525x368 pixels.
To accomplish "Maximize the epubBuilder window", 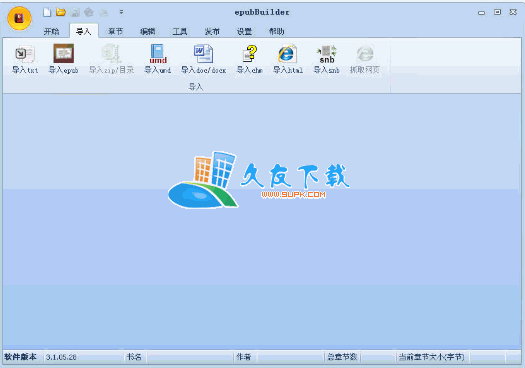I will [x=498, y=12].
